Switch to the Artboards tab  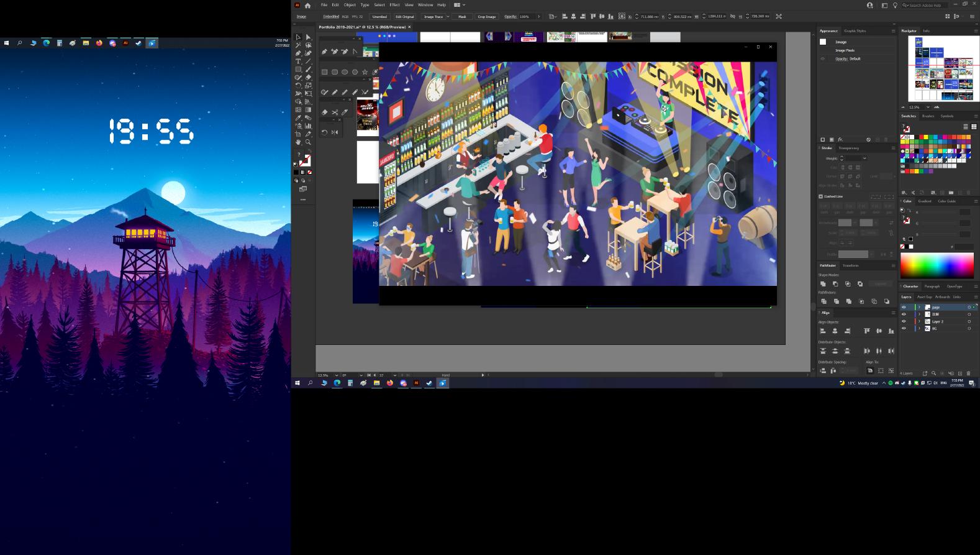(x=942, y=297)
